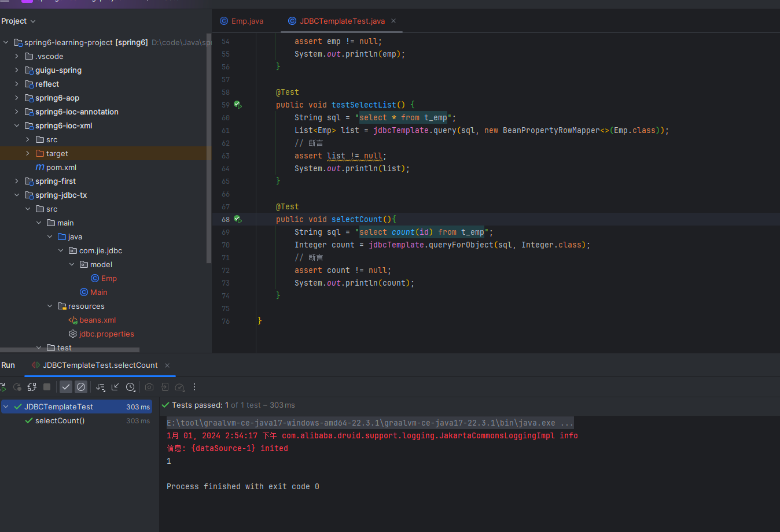
Task: Click the Main class icon in tree
Action: click(84, 292)
